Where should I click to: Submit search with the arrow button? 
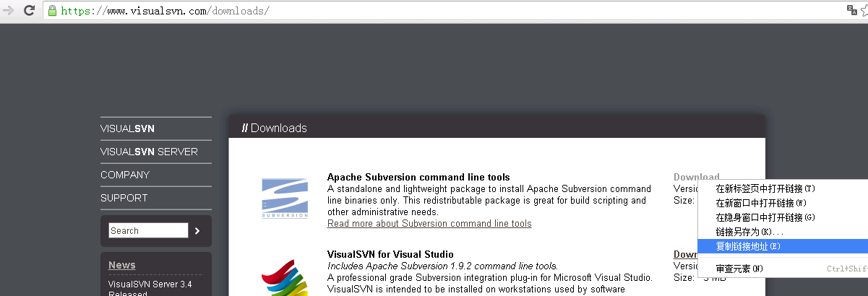click(197, 231)
